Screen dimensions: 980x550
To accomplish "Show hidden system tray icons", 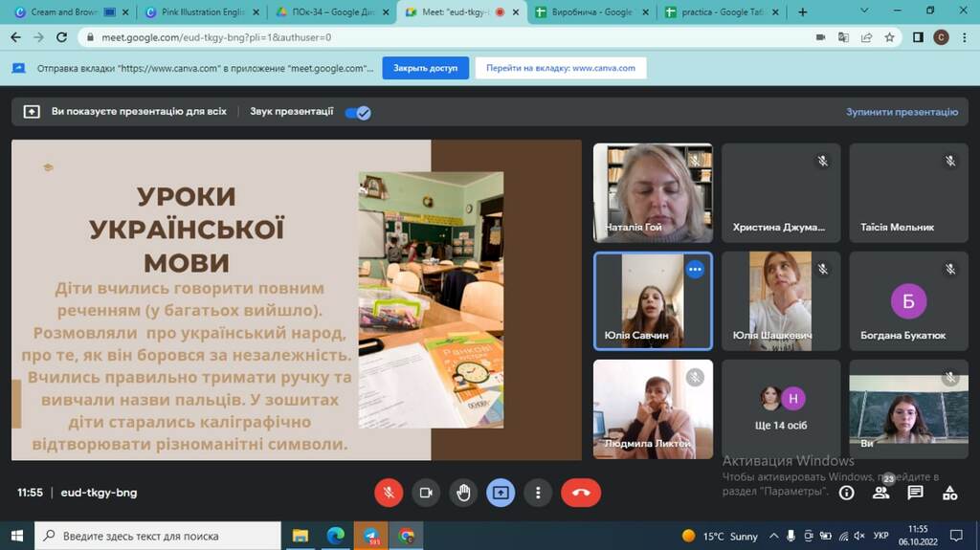I will point(773,536).
